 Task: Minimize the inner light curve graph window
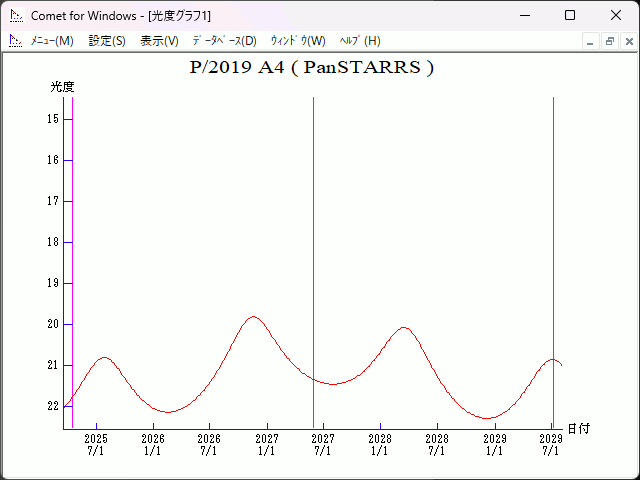590,41
